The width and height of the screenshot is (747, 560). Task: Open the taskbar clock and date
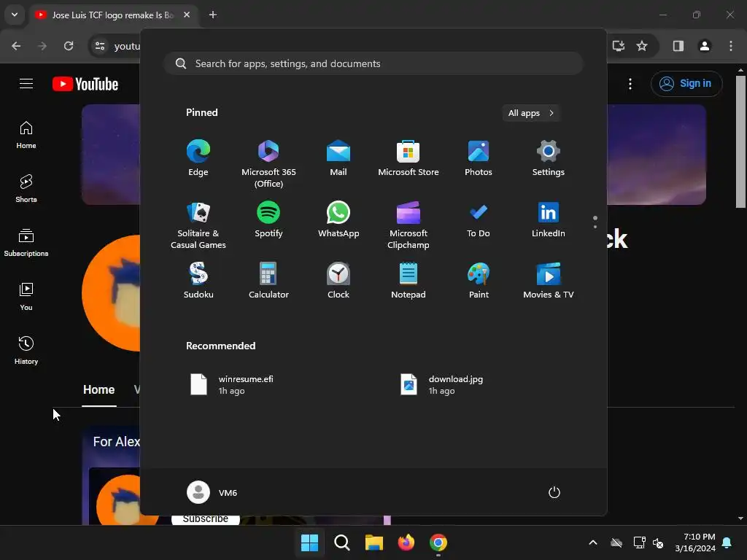[x=695, y=542]
